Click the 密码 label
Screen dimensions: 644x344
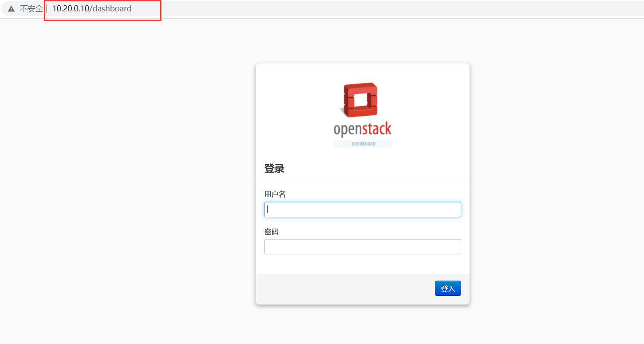(x=271, y=232)
